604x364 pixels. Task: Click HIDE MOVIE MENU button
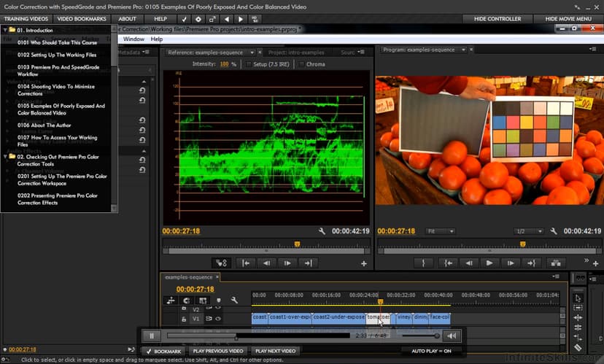point(568,19)
